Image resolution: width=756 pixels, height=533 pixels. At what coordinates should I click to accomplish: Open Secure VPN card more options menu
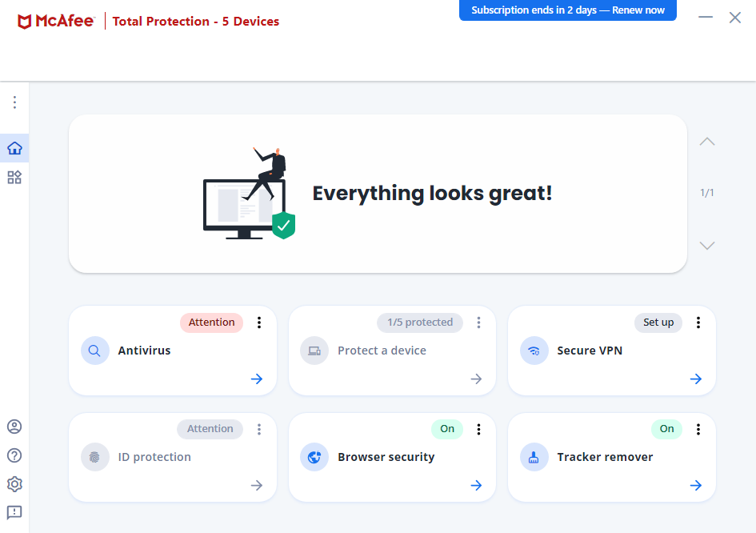698,323
